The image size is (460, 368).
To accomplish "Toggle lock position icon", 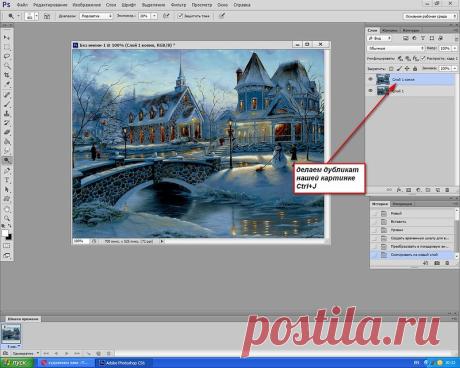I will [x=407, y=69].
